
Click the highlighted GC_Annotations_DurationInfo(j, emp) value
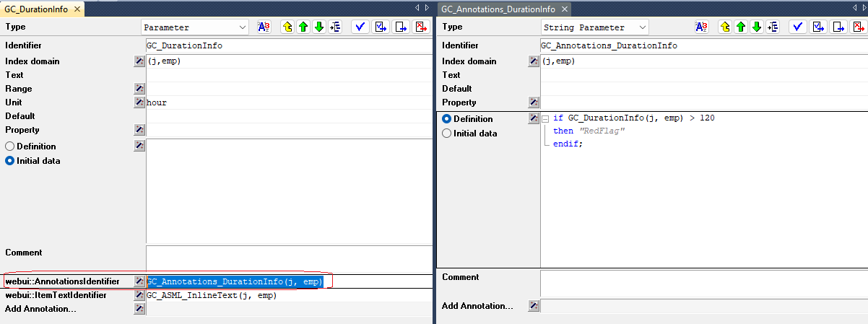(x=235, y=281)
